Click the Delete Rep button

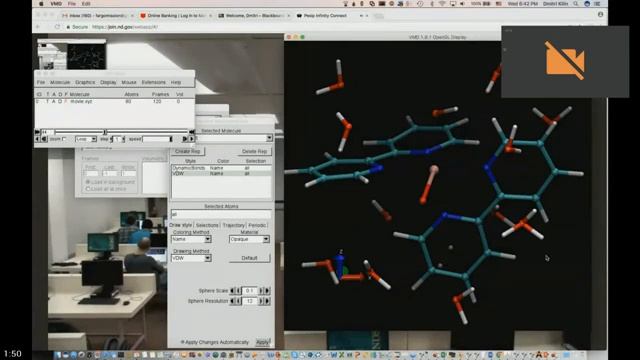point(254,151)
